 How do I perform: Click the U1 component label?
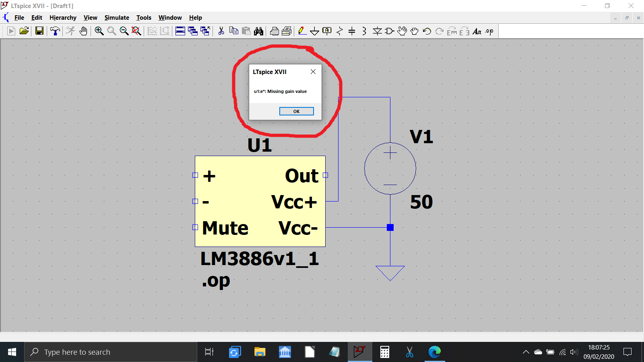[x=260, y=145]
